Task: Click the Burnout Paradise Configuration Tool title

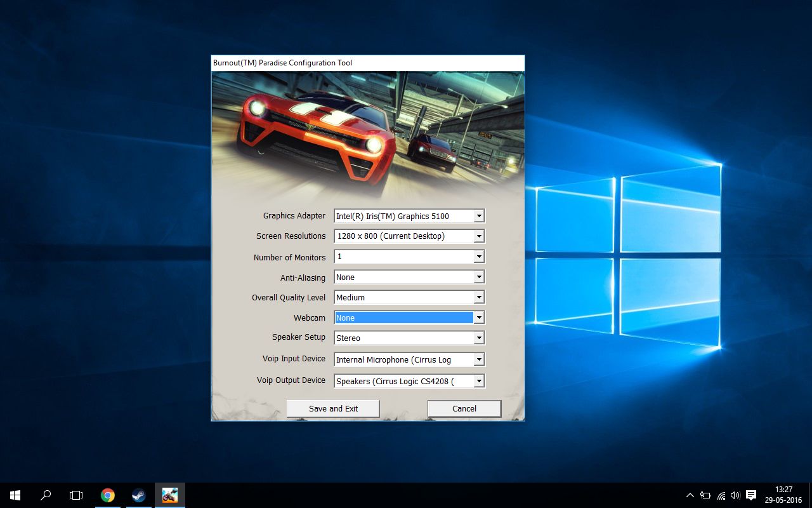Action: point(283,63)
